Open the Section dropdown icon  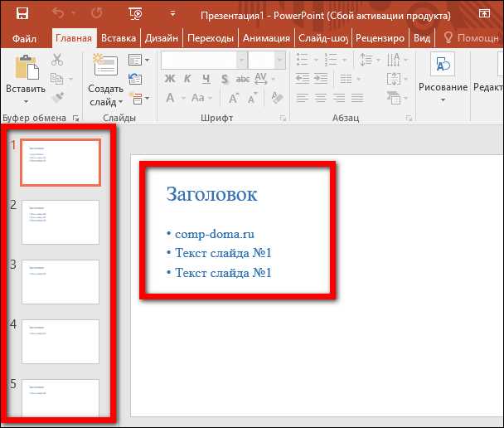139,99
